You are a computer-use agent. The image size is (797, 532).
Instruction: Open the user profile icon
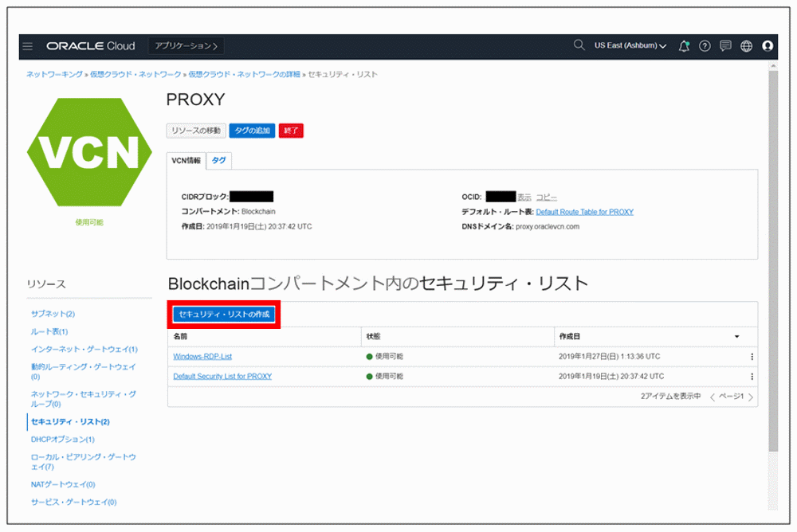pos(767,46)
